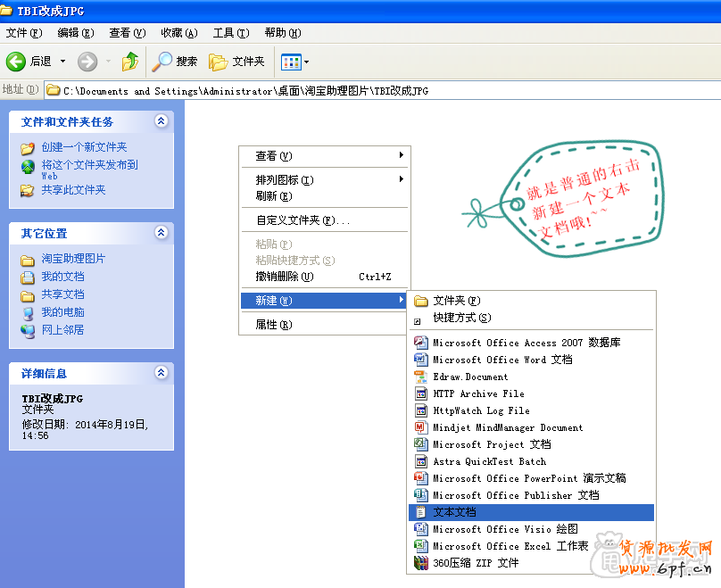Click the Back arrow toolbar icon
The image size is (721, 588).
pyautogui.click(x=16, y=62)
